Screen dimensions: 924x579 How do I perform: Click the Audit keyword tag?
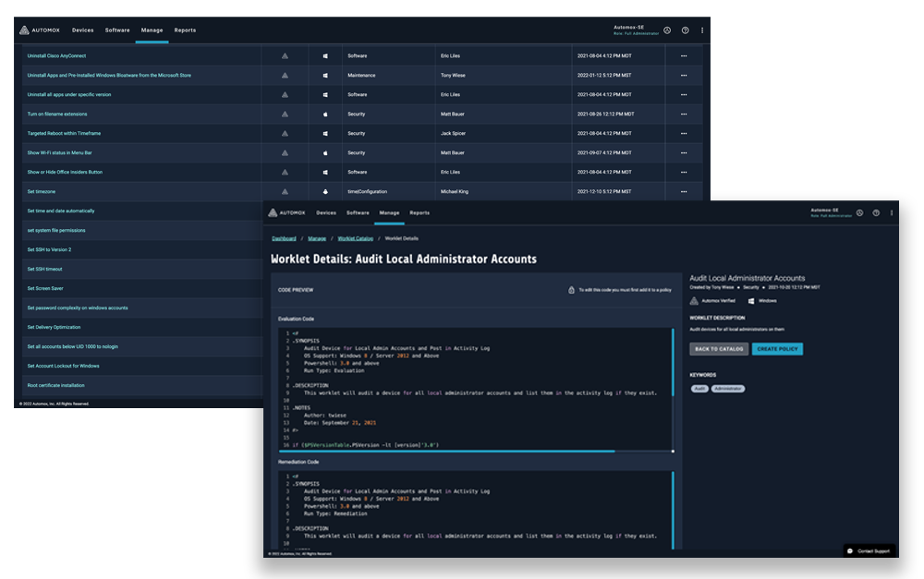699,389
